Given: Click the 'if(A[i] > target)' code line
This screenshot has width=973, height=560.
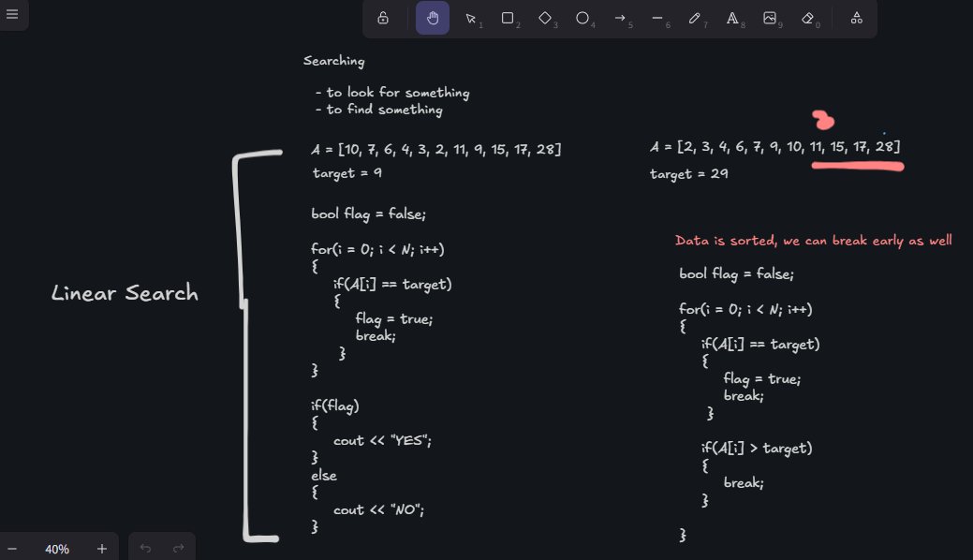Looking at the screenshot, I should point(757,448).
